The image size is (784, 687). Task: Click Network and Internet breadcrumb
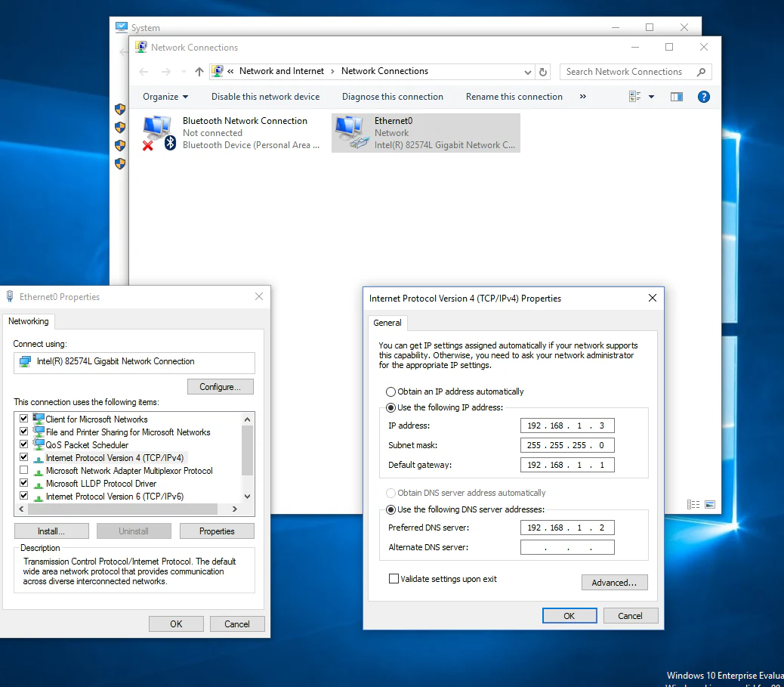[282, 71]
